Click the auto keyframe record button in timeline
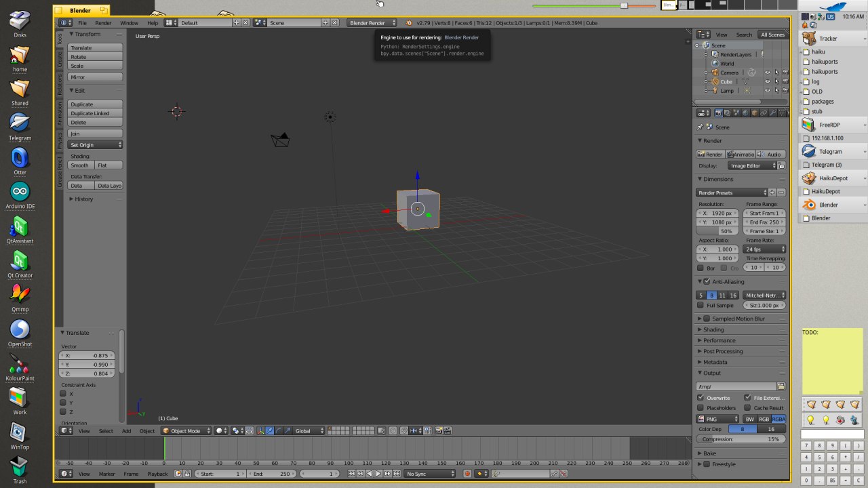868x488 pixels. [x=467, y=474]
